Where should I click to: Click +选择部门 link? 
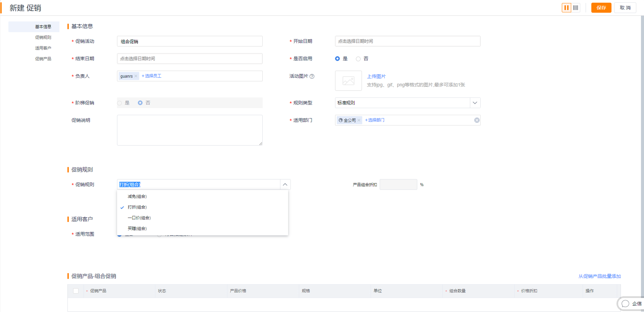[x=375, y=120]
